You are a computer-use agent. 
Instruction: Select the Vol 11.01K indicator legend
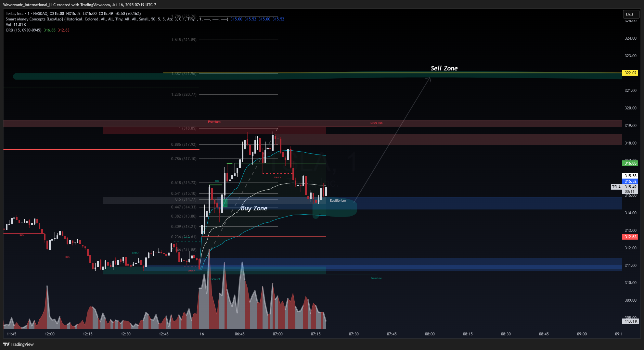coord(16,25)
